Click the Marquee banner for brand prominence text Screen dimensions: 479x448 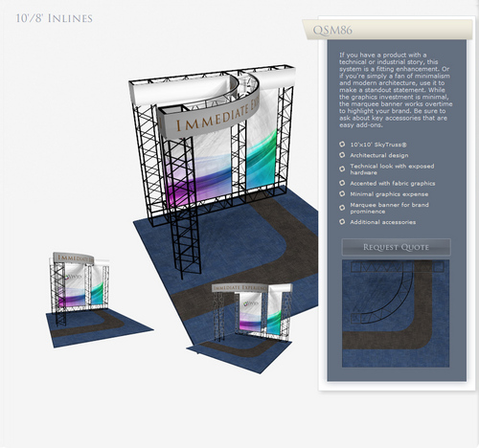pyautogui.click(x=389, y=208)
